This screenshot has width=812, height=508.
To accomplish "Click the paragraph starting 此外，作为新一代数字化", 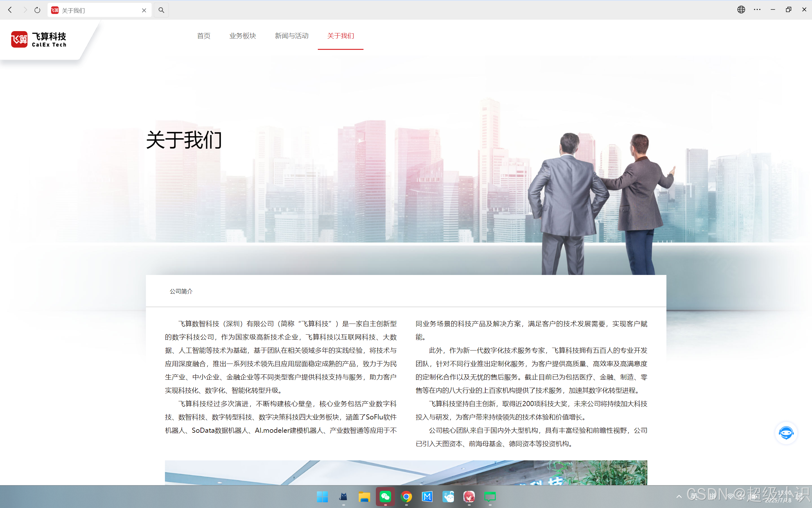I will [532, 370].
